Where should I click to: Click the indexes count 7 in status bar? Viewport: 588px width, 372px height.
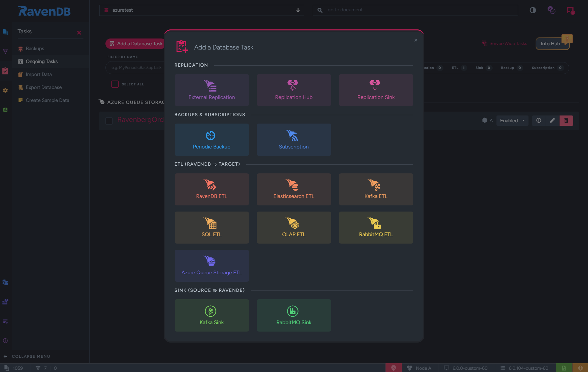(41, 368)
